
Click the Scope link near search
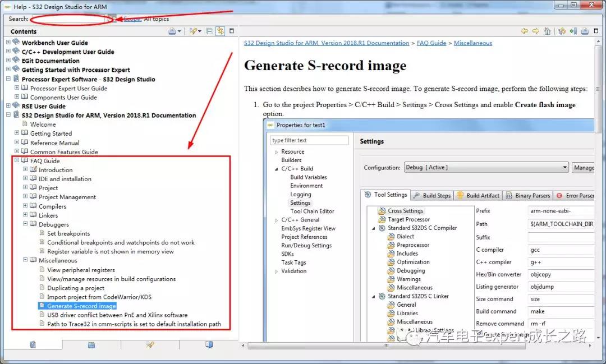pos(132,19)
